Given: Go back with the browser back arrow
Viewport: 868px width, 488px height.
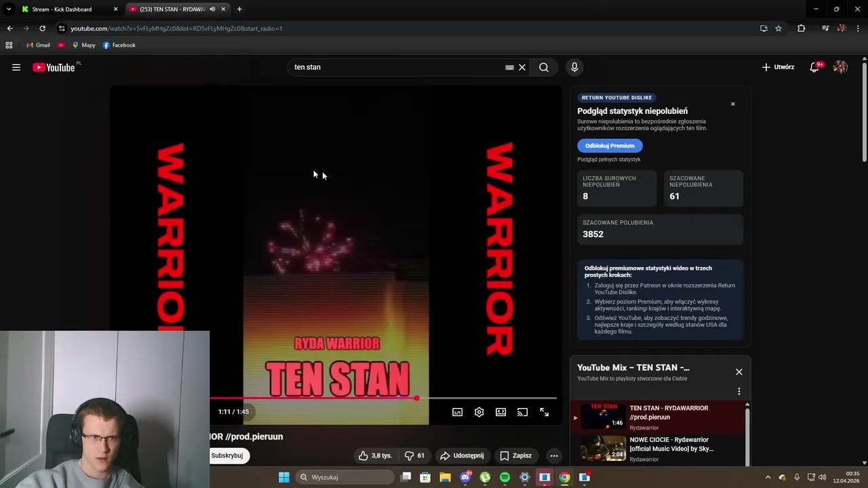Looking at the screenshot, I should tap(9, 28).
